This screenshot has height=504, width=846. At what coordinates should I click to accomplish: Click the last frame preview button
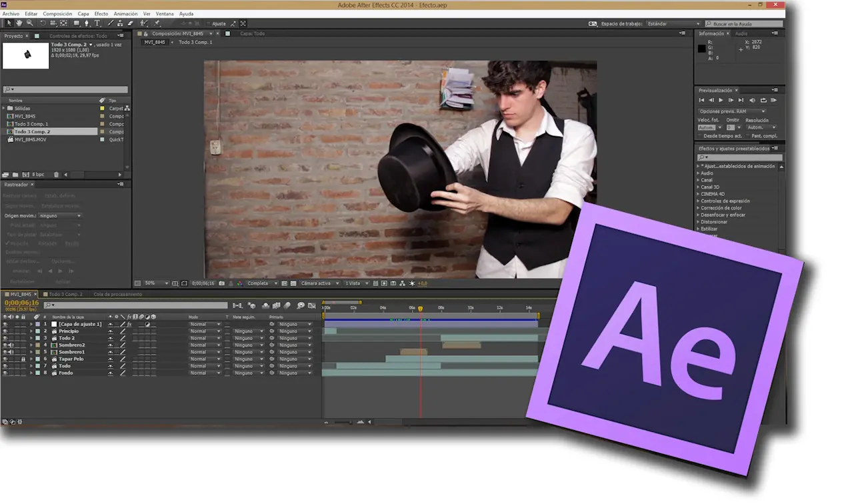tap(741, 100)
